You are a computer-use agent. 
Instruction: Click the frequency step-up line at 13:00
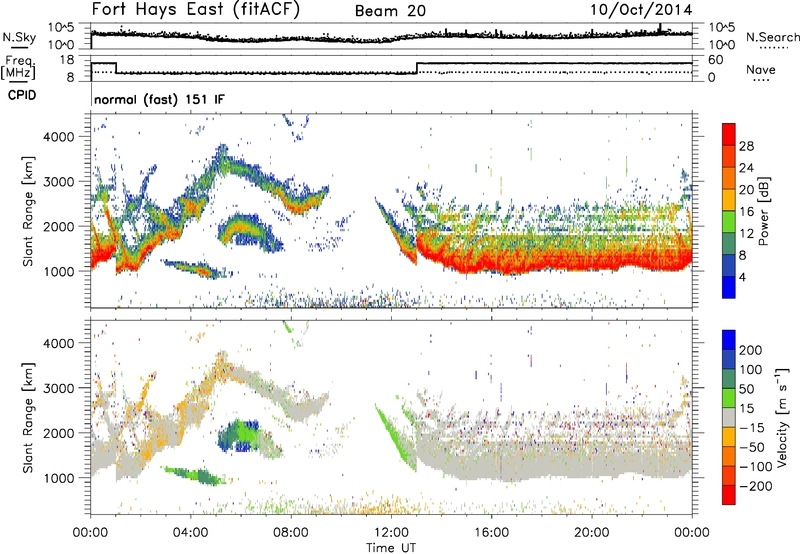pos(417,68)
